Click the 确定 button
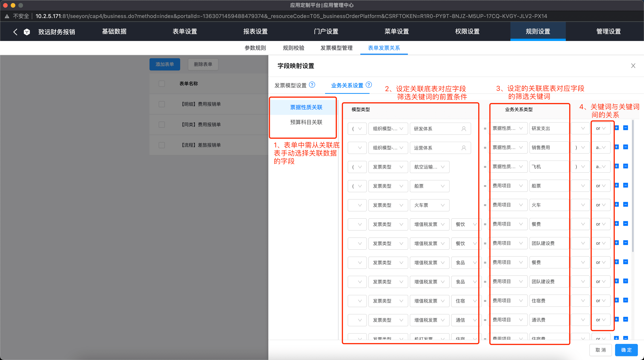The width and height of the screenshot is (644, 360). (626, 350)
